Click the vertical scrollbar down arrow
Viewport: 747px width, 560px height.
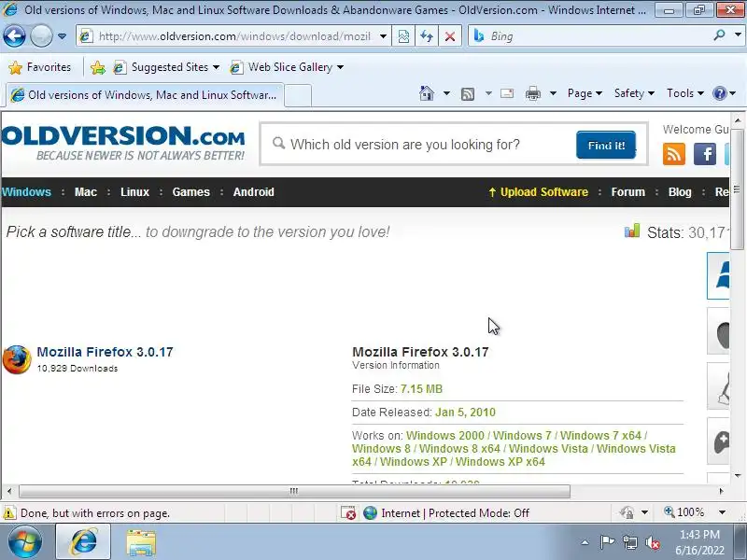click(738, 475)
